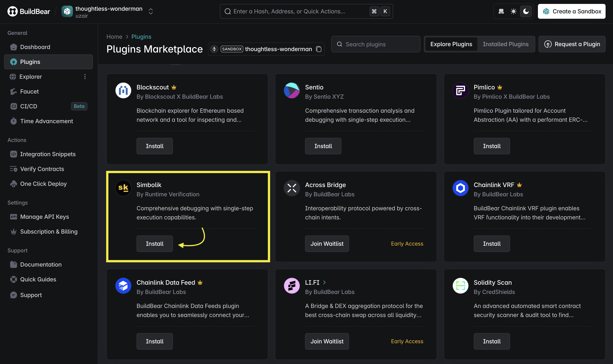Switch to Explore Plugins tab
The image size is (613, 364).
(451, 44)
